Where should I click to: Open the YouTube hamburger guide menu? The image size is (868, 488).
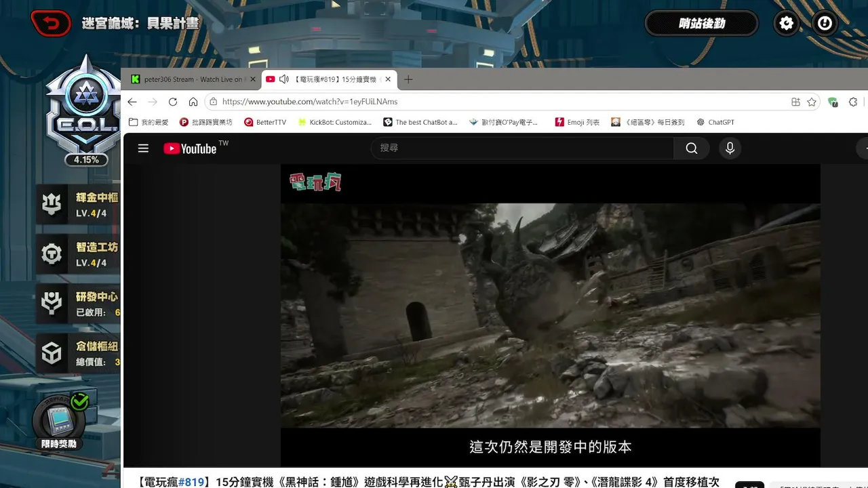pos(143,148)
